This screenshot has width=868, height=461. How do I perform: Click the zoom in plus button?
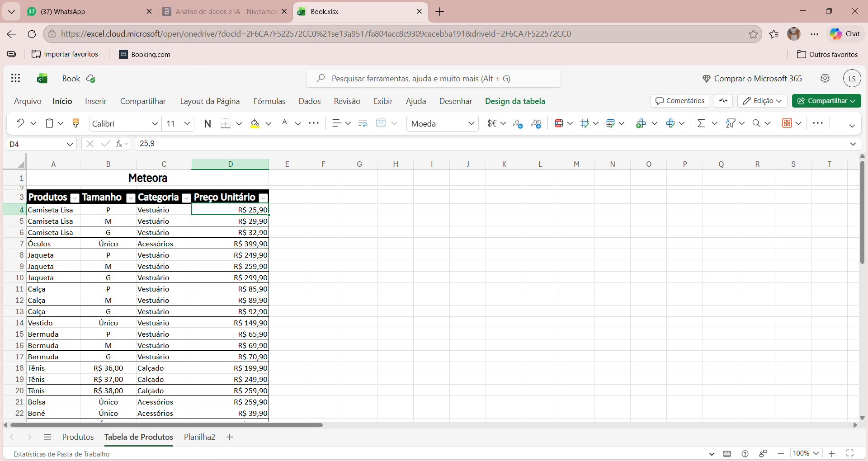pyautogui.click(x=832, y=453)
